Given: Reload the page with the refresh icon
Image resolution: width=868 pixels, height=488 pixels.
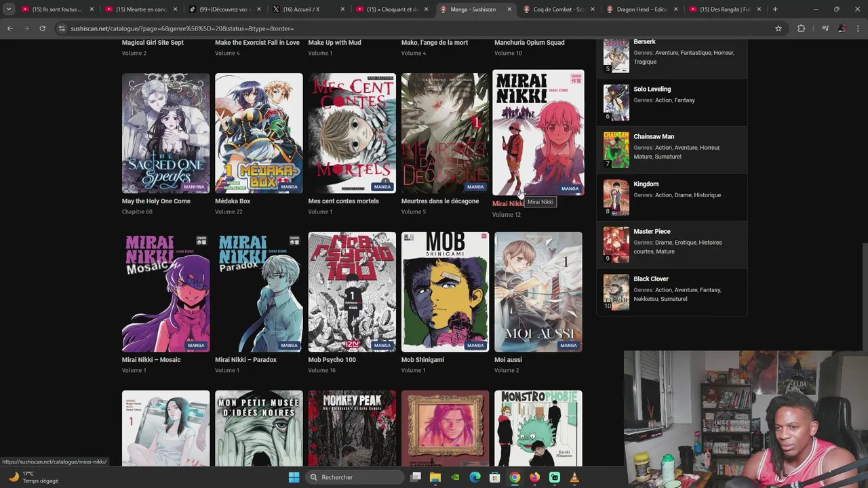Looking at the screenshot, I should point(42,28).
